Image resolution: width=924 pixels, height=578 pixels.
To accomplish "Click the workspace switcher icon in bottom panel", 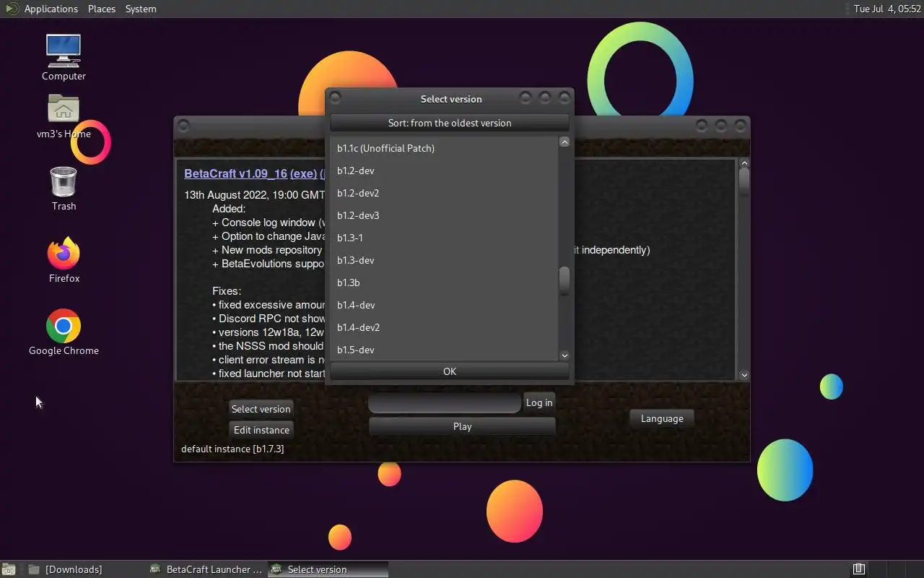I will [x=858, y=569].
